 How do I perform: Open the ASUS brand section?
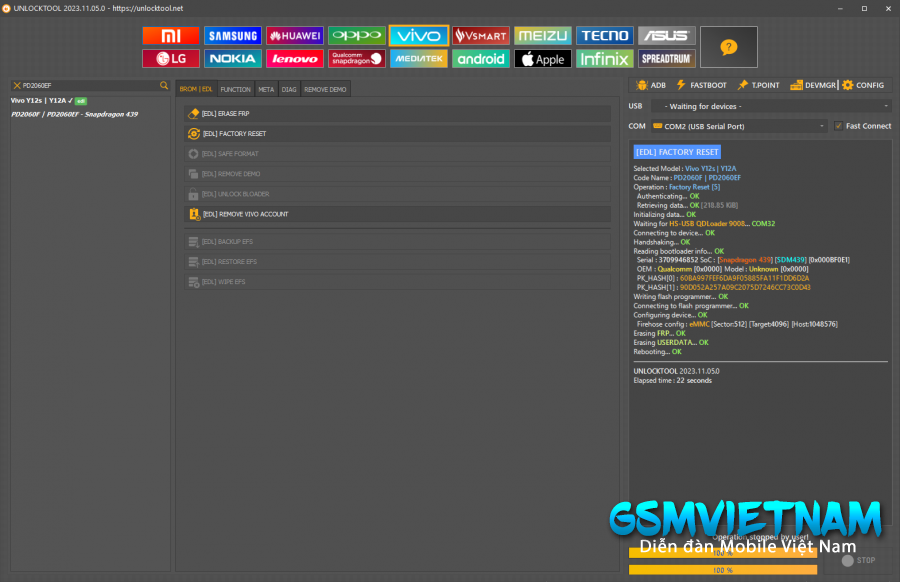pos(666,36)
